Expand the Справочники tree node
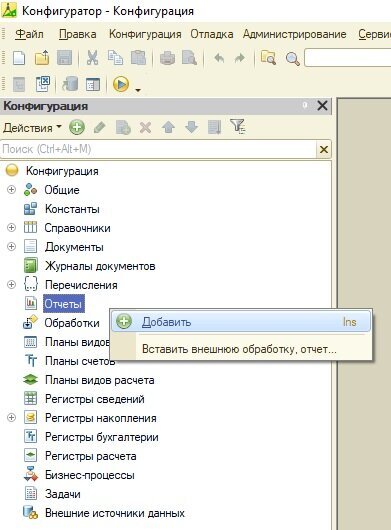 pos(11,227)
